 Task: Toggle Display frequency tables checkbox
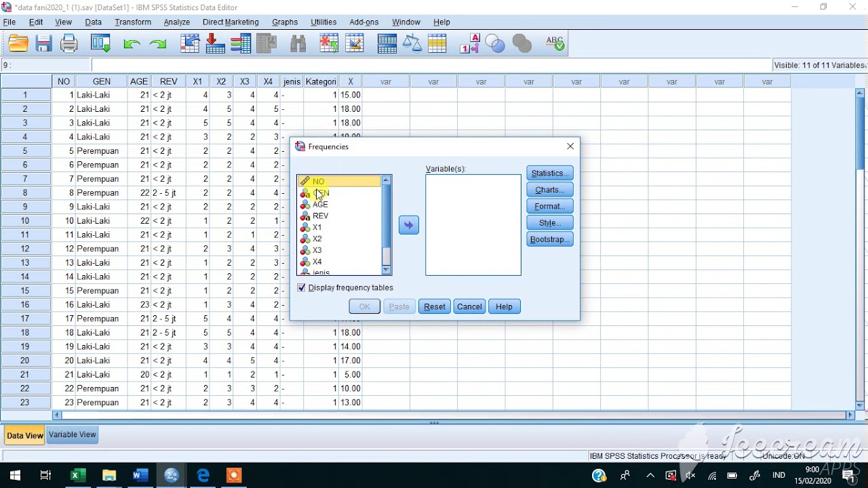pos(302,288)
